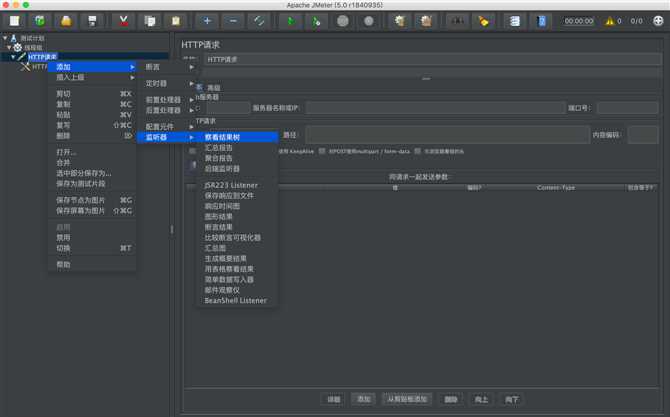670x417 pixels.
Task: Click the Paste clipboard toolbar icon
Action: 176,21
